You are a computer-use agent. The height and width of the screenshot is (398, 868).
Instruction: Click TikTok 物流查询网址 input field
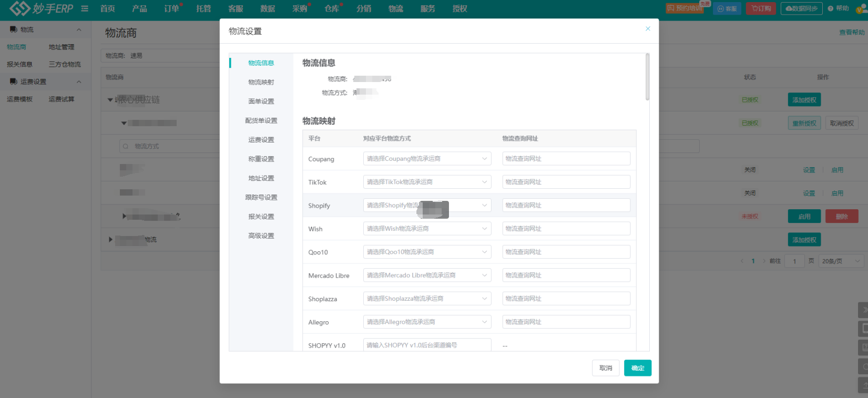coord(566,182)
